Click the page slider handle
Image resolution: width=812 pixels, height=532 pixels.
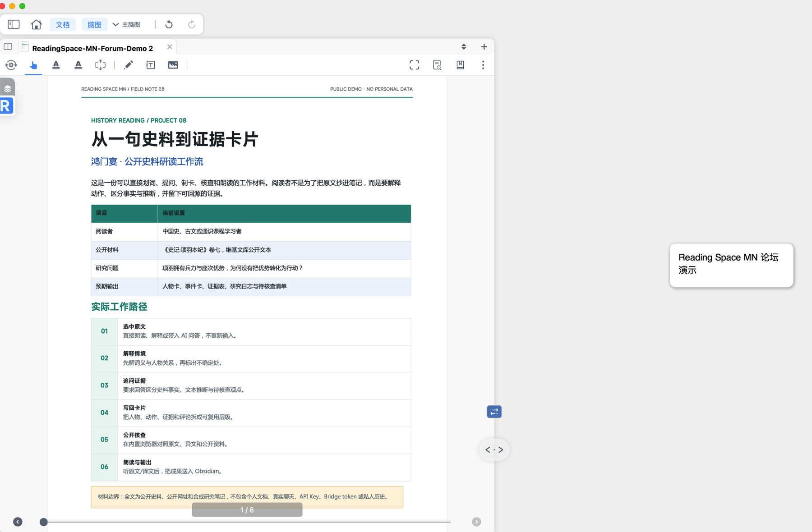coord(43,522)
